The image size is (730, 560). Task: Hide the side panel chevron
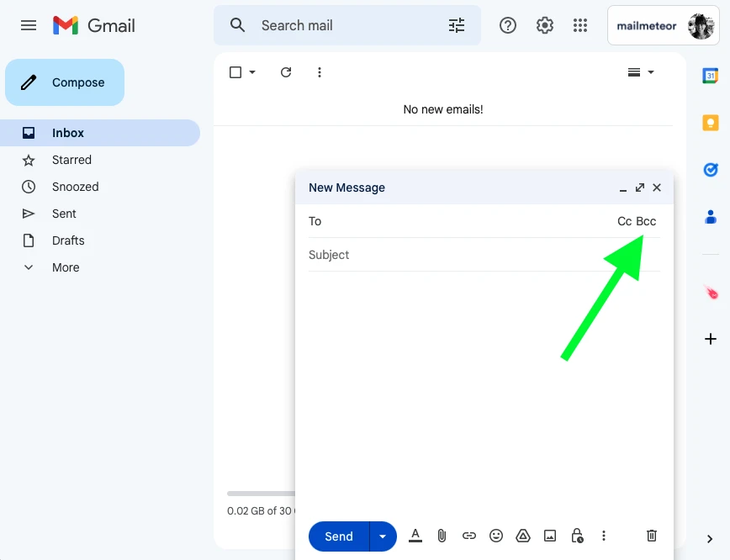(710, 539)
